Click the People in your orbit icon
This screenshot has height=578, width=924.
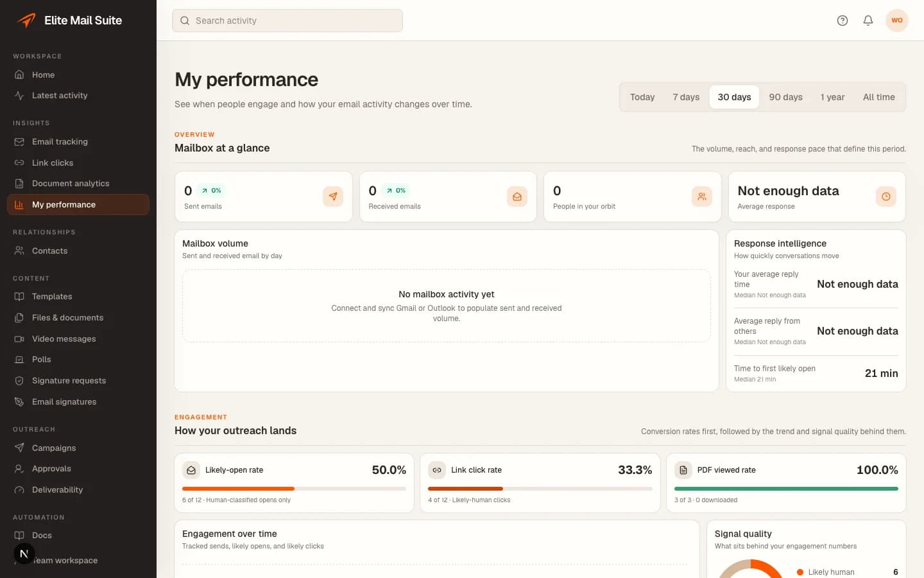pos(702,197)
